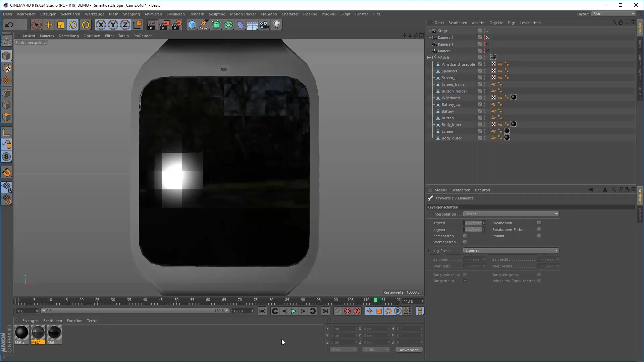This screenshot has height=362, width=644.
Task: Open the MoGraph menu
Action: 269,14
